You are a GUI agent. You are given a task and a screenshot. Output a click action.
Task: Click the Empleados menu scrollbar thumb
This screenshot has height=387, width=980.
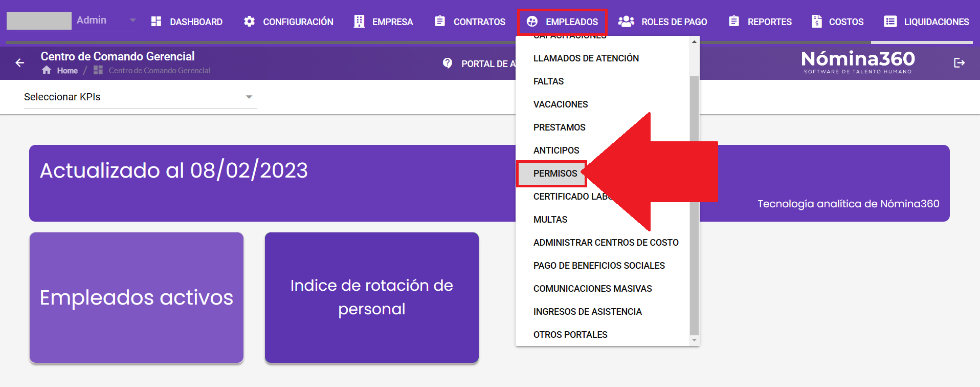click(694, 205)
